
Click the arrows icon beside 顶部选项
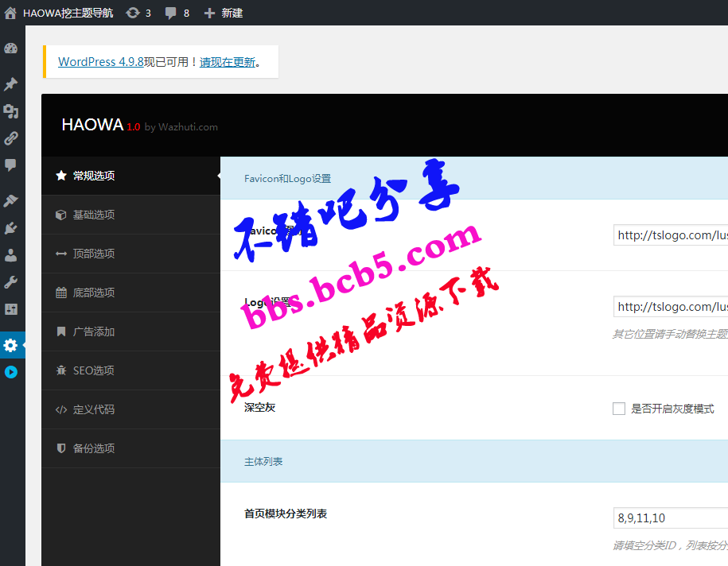point(61,254)
